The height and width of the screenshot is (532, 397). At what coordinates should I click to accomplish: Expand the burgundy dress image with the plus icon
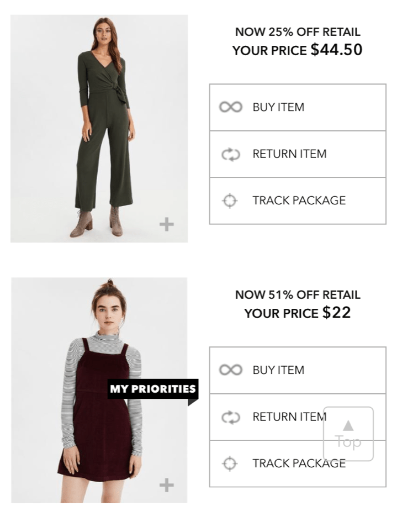166,485
